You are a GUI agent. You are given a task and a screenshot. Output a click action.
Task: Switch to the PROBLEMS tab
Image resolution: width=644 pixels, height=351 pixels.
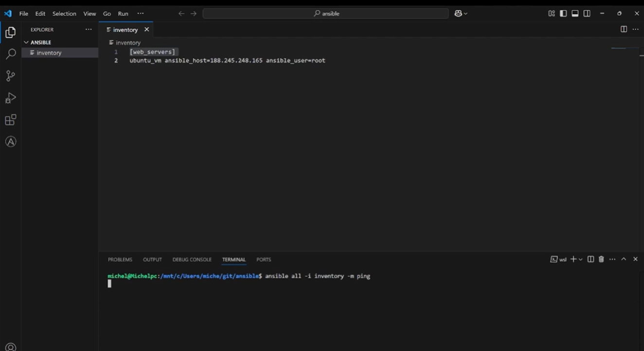coord(120,259)
